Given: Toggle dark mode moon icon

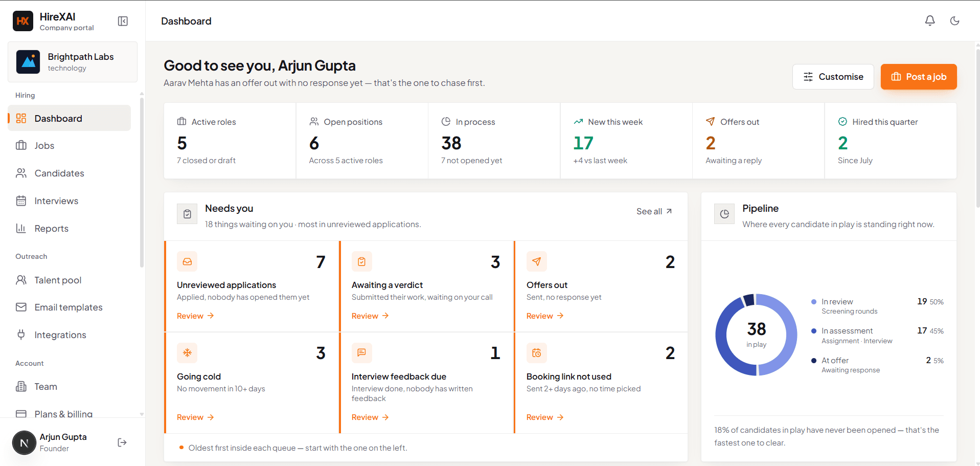Looking at the screenshot, I should tap(954, 21).
